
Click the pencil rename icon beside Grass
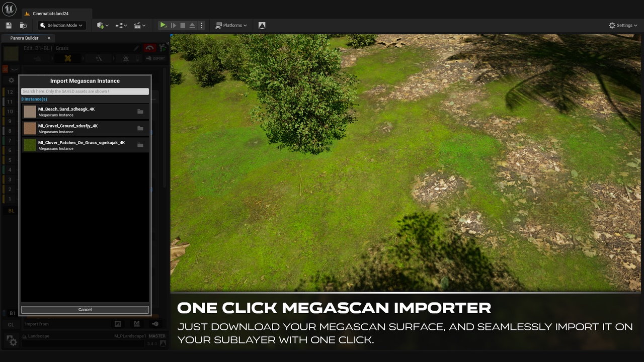136,48
